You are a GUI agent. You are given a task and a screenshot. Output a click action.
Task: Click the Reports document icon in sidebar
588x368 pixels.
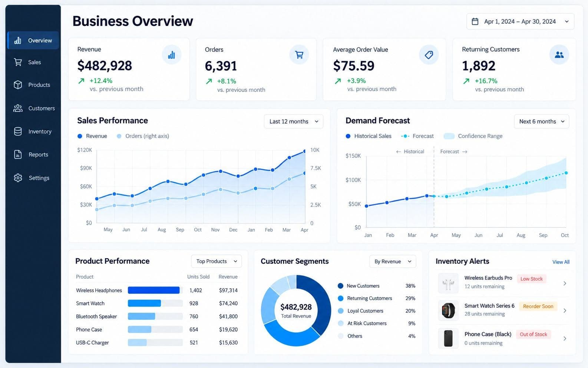18,154
